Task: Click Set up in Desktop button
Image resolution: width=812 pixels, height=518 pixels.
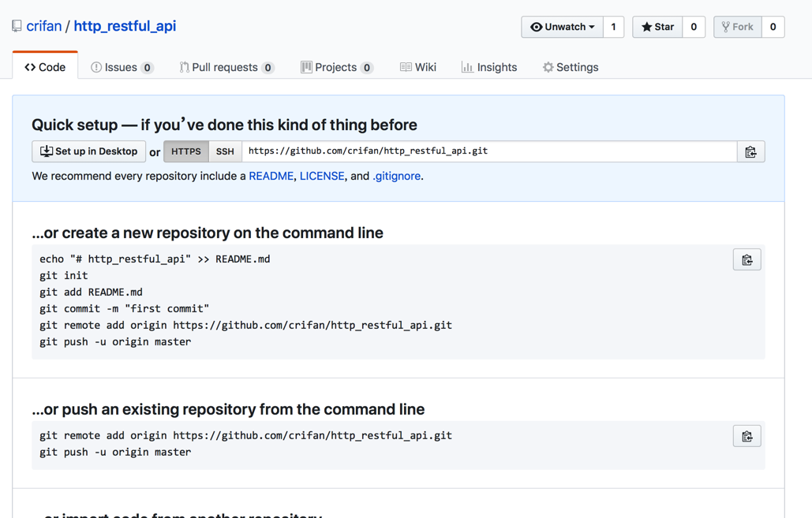Action: [x=88, y=151]
